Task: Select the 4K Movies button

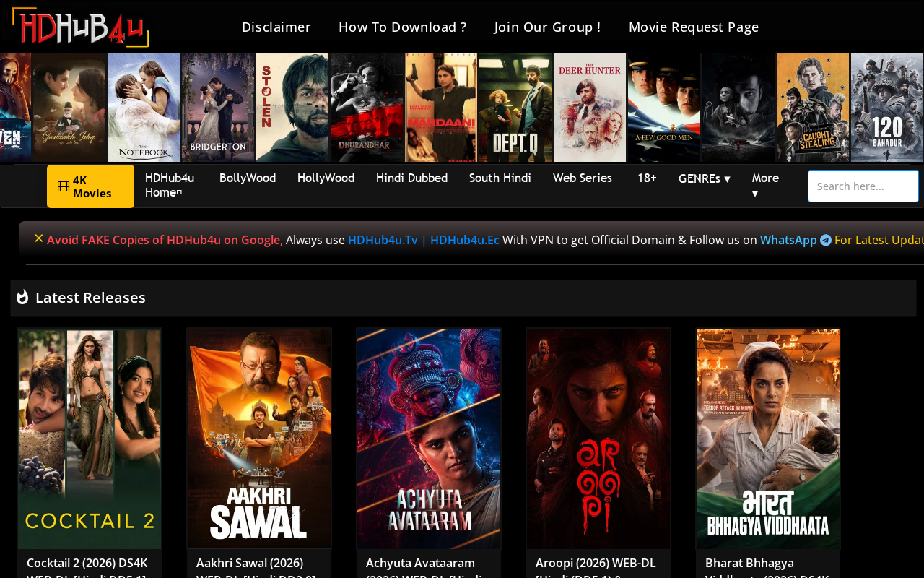Action: pyautogui.click(x=90, y=186)
